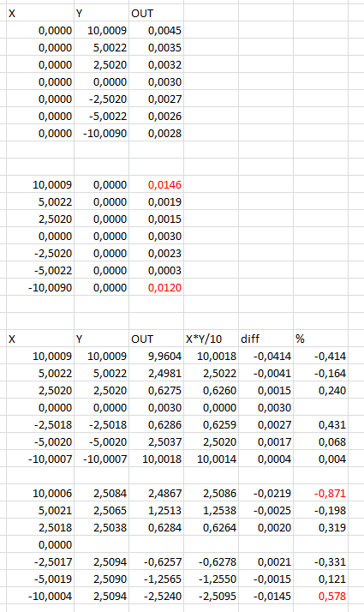Click the diff cell showing 0,0004

pyautogui.click(x=266, y=459)
